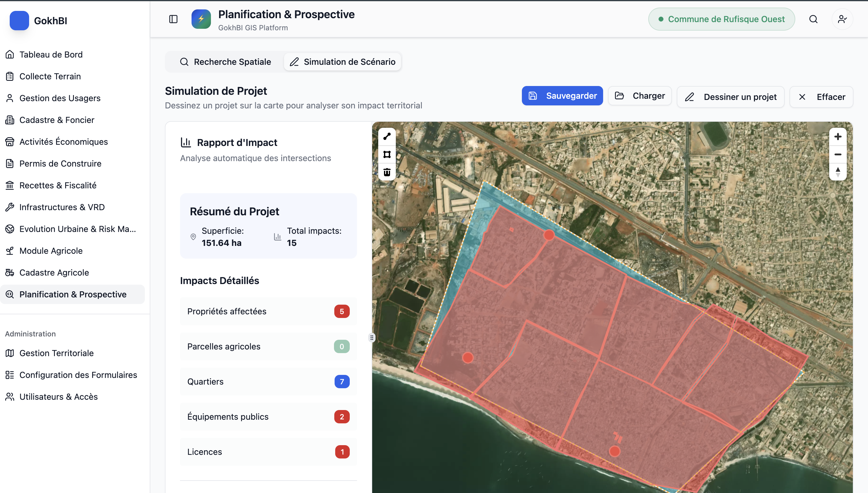
Task: Switch to the Recherche Spatiale tab
Action: tap(225, 62)
